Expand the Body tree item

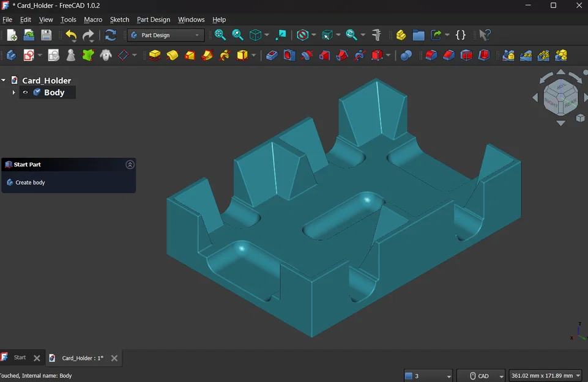13,93
